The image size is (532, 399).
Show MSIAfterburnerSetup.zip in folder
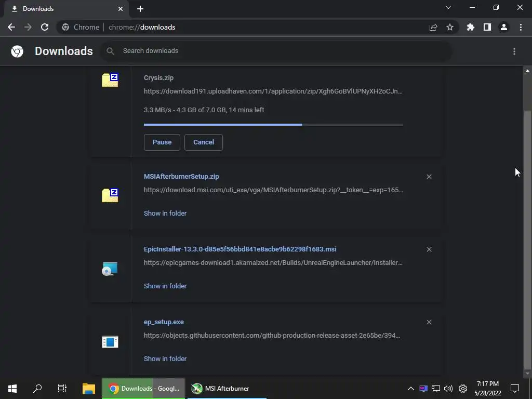165,214
